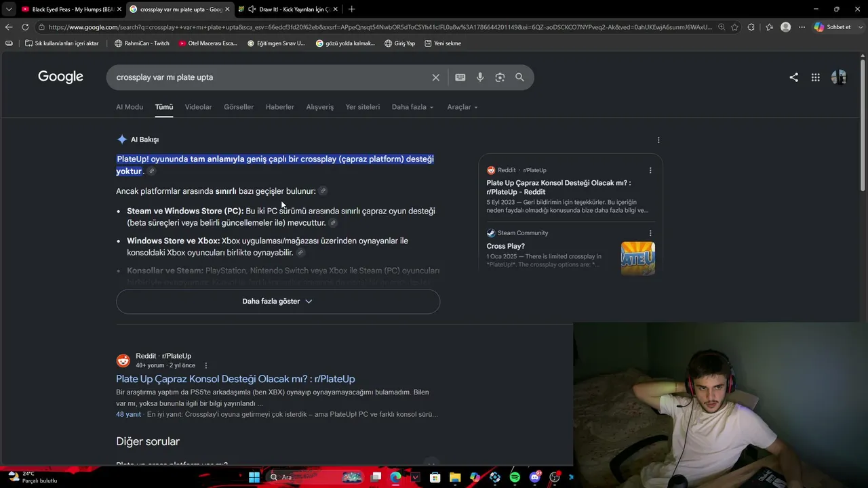
Task: Open the "48 yanıt" answers link
Action: coord(129,414)
